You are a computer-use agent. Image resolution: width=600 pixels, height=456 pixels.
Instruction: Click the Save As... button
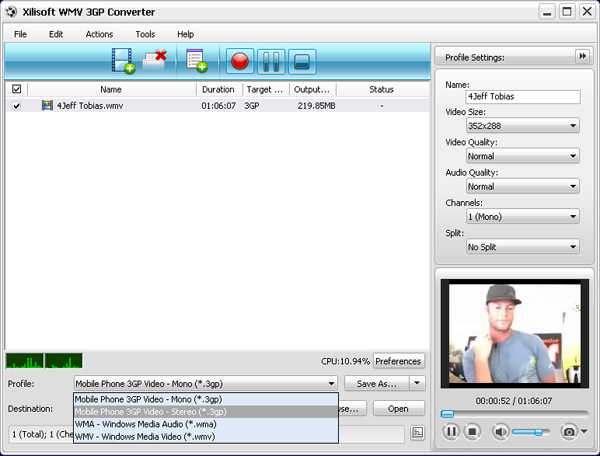[x=377, y=383]
